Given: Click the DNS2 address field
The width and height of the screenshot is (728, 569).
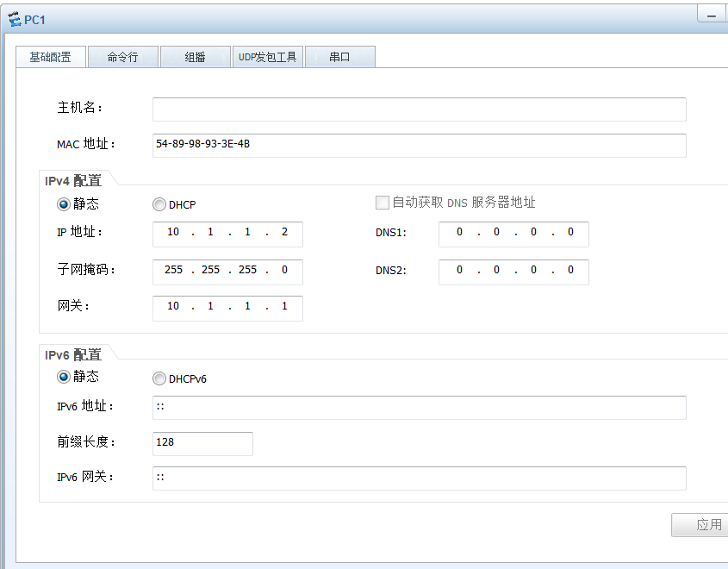Looking at the screenshot, I should 513,272.
